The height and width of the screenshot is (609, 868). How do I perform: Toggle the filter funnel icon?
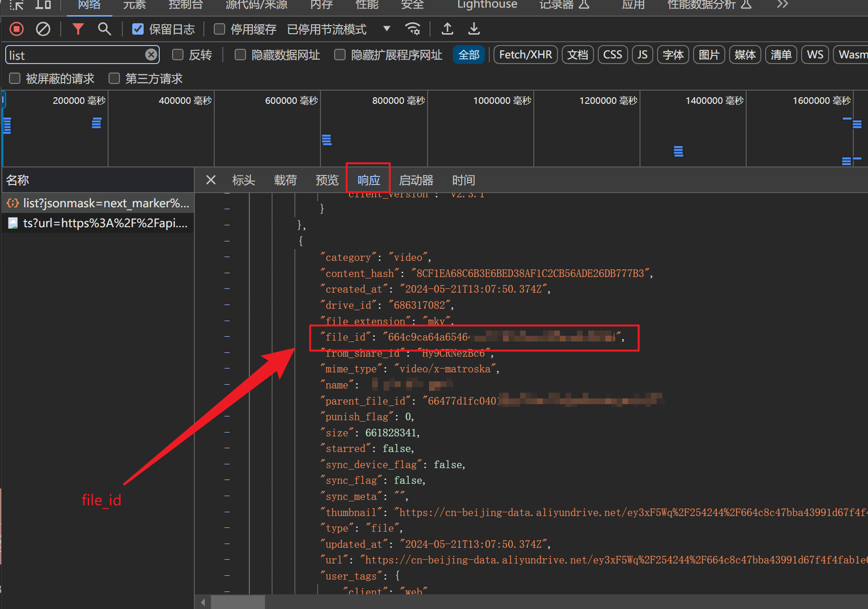(x=78, y=29)
